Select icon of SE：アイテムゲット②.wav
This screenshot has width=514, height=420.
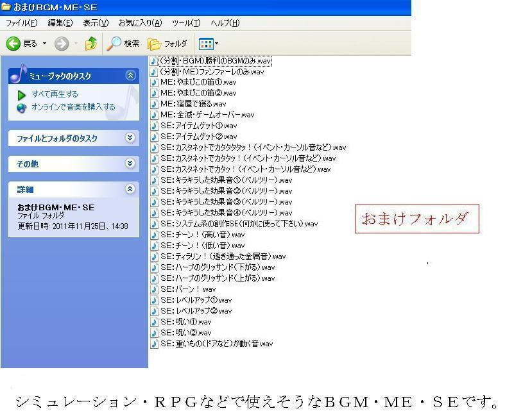click(153, 137)
